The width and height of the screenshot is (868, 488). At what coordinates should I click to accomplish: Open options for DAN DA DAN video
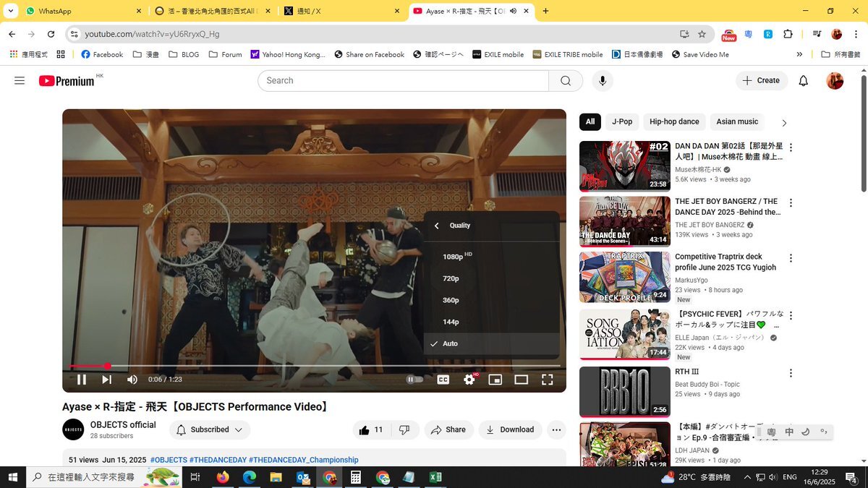click(791, 147)
